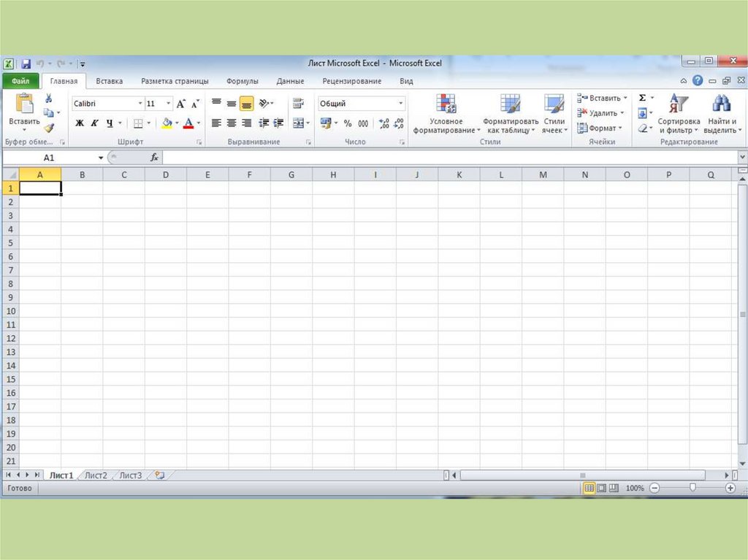Expand the Name Box dropdown arrow
748x560 pixels.
pyautogui.click(x=101, y=158)
